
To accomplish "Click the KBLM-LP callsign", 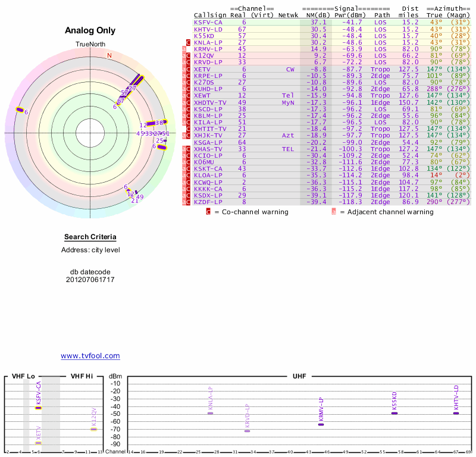I will click(x=208, y=115).
